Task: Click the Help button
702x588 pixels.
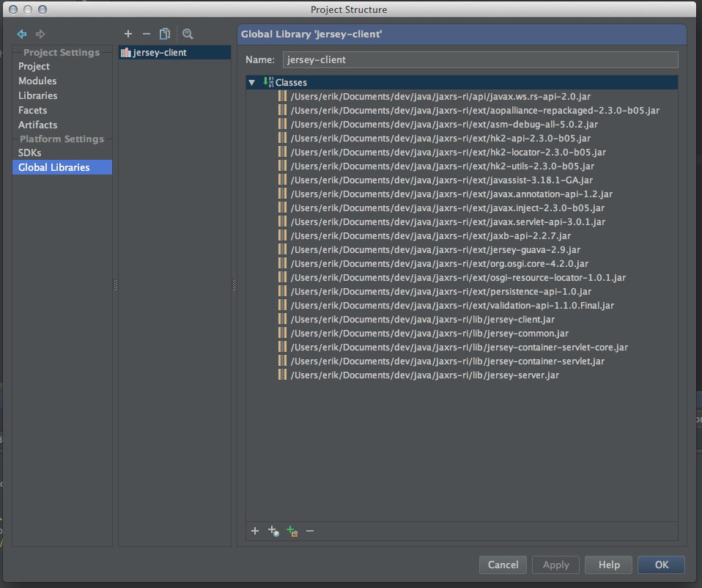Action: [x=609, y=565]
